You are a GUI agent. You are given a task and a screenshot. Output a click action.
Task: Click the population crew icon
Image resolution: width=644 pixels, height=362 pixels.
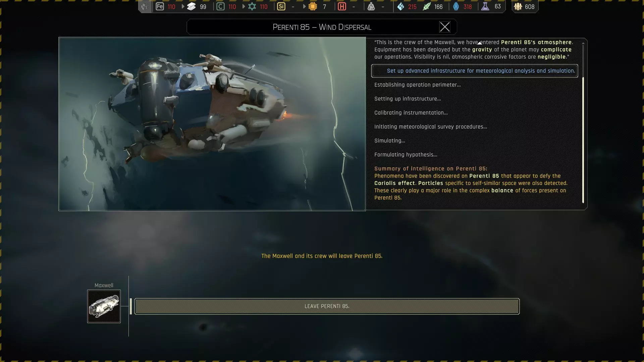coord(518,6)
